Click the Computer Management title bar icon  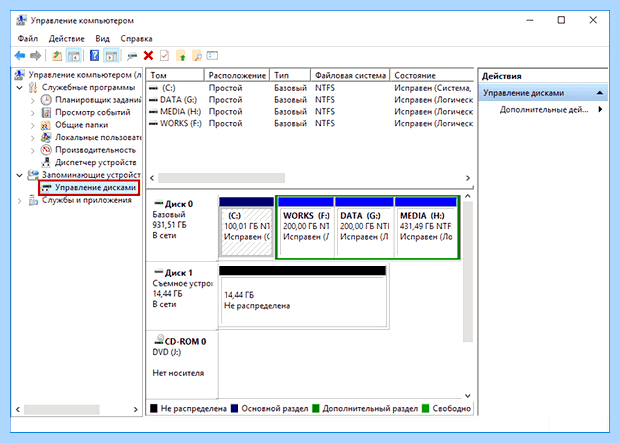(x=21, y=20)
